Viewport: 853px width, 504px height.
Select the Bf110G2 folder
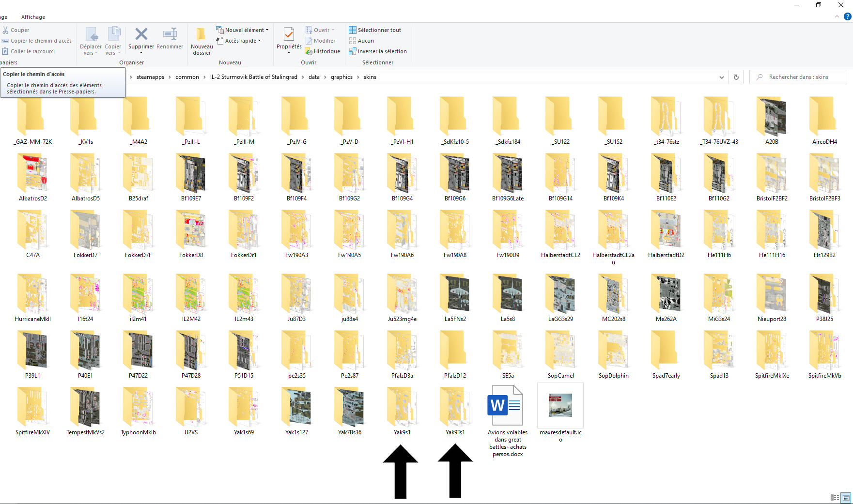pyautogui.click(x=719, y=178)
